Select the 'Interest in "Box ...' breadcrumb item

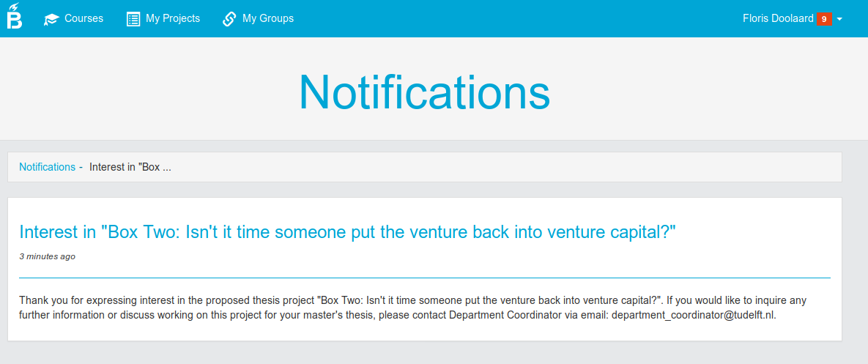(x=130, y=167)
